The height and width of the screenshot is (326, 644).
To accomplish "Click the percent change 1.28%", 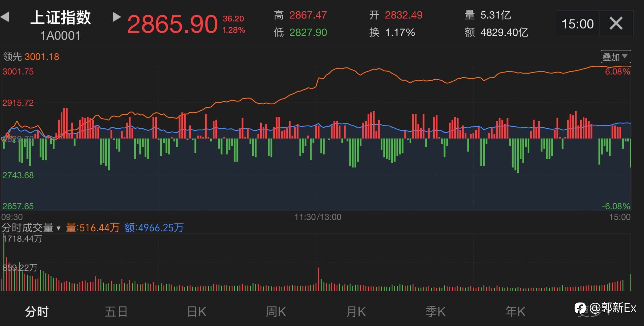I will pos(234,30).
